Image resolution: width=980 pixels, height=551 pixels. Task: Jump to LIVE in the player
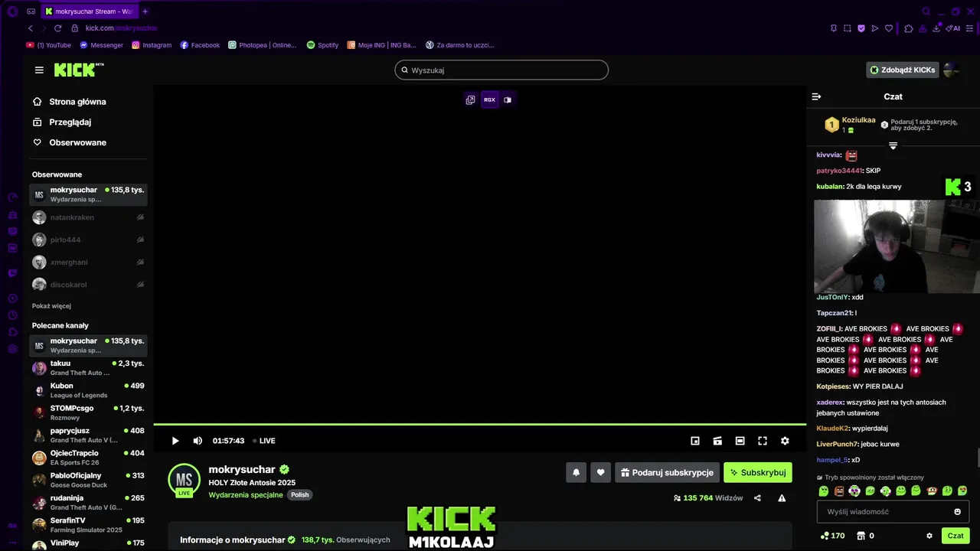[x=264, y=441]
